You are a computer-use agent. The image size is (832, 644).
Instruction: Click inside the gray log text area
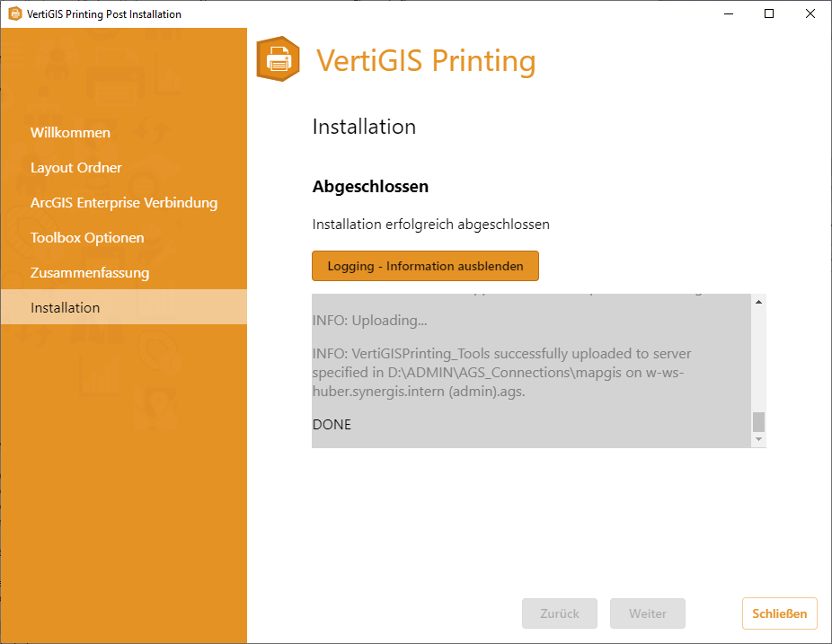530,370
